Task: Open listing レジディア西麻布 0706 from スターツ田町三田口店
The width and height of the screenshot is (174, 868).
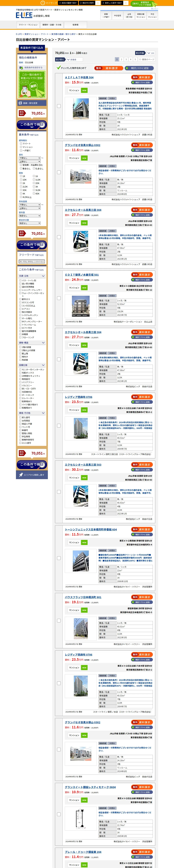Action: pyautogui.click(x=78, y=397)
